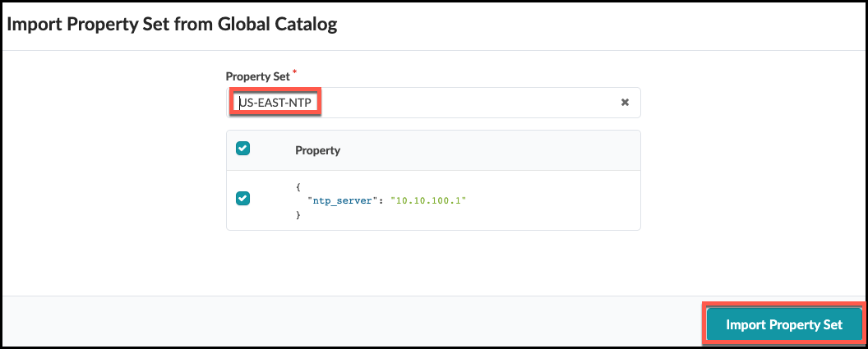Image resolution: width=868 pixels, height=349 pixels.
Task: Clear the Property Set field with the X icon
Action: 625,103
